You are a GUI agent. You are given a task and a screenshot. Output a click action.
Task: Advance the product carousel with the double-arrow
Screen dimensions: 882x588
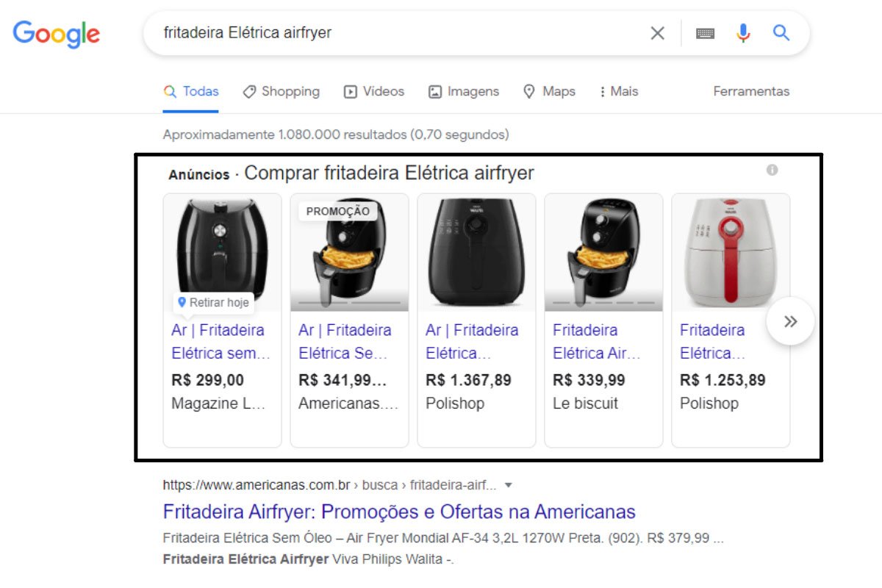pyautogui.click(x=790, y=321)
